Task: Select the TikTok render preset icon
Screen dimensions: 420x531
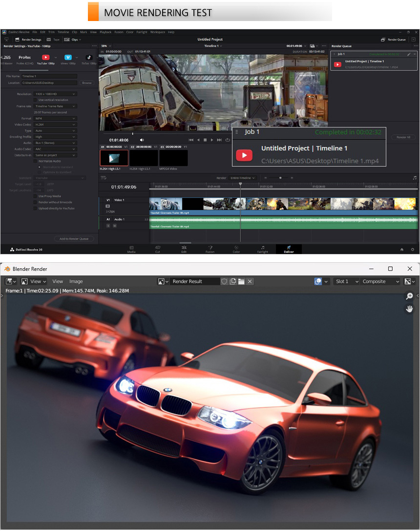Action: coord(89,58)
